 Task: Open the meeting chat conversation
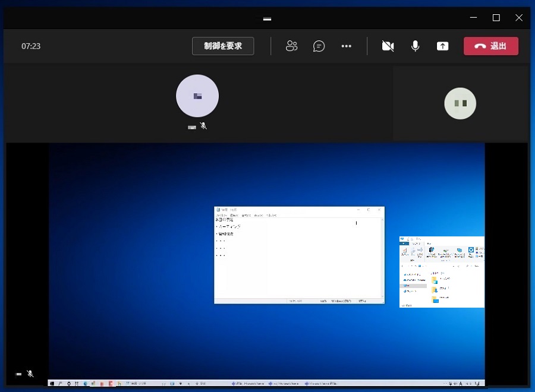(x=319, y=46)
